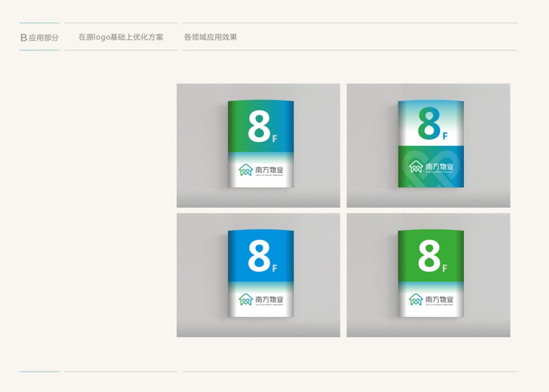Select the F letter on the solid blue sign

(274, 268)
